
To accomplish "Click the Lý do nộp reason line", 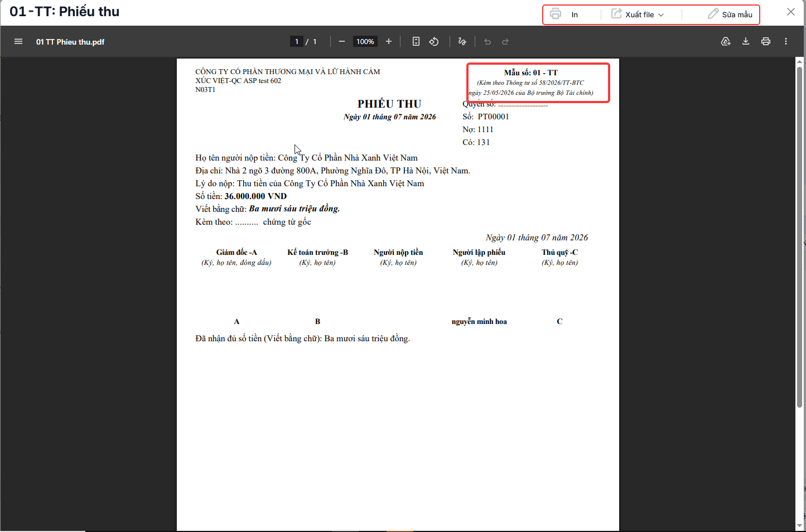I will pos(310,183).
